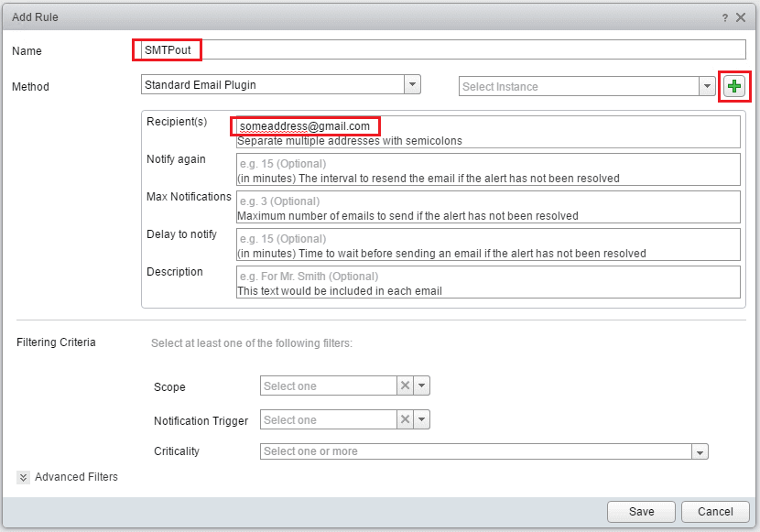760x532 pixels.
Task: Click the Name field containing SMTPout
Action: tap(443, 50)
